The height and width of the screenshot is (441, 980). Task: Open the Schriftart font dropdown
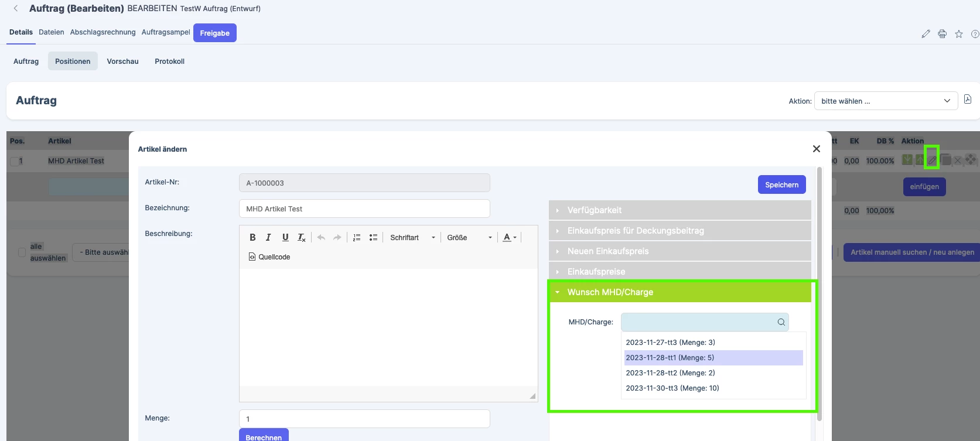(412, 237)
